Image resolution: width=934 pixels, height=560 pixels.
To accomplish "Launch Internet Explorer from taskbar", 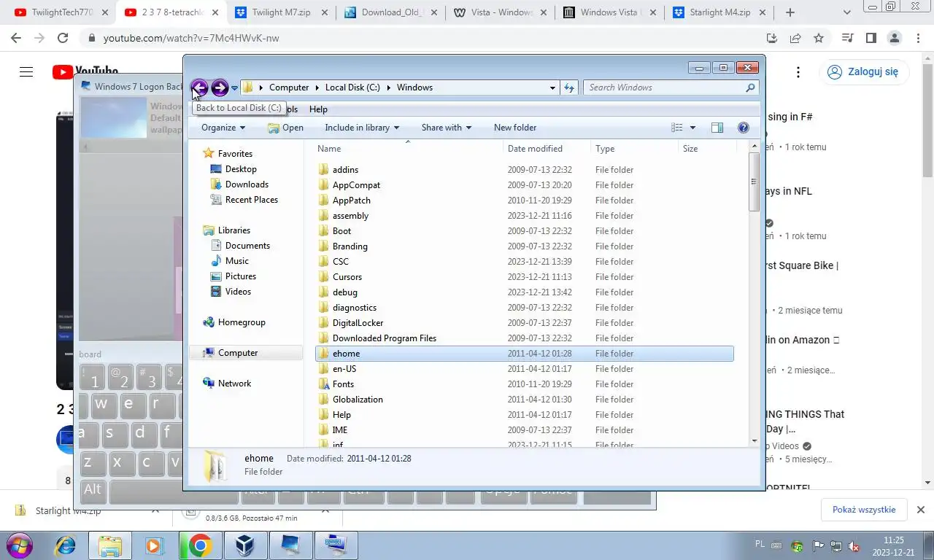I will 66,545.
